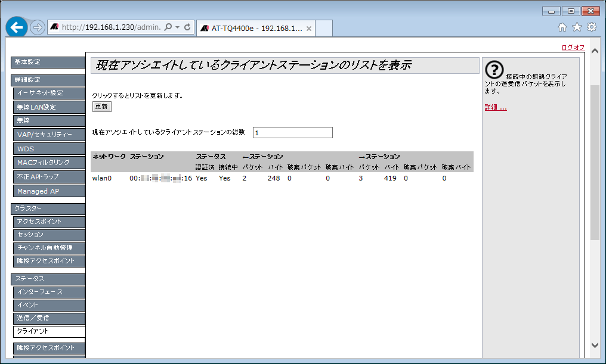Screen dimensions: 606x364
Task: Open the MACフィルタリング menu item
Action: coord(50,163)
